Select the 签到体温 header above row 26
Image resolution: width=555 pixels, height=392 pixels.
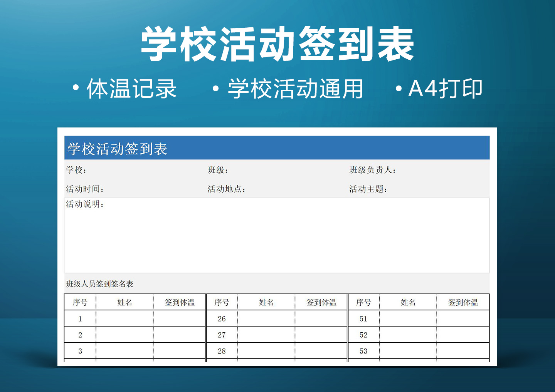tap(321, 302)
